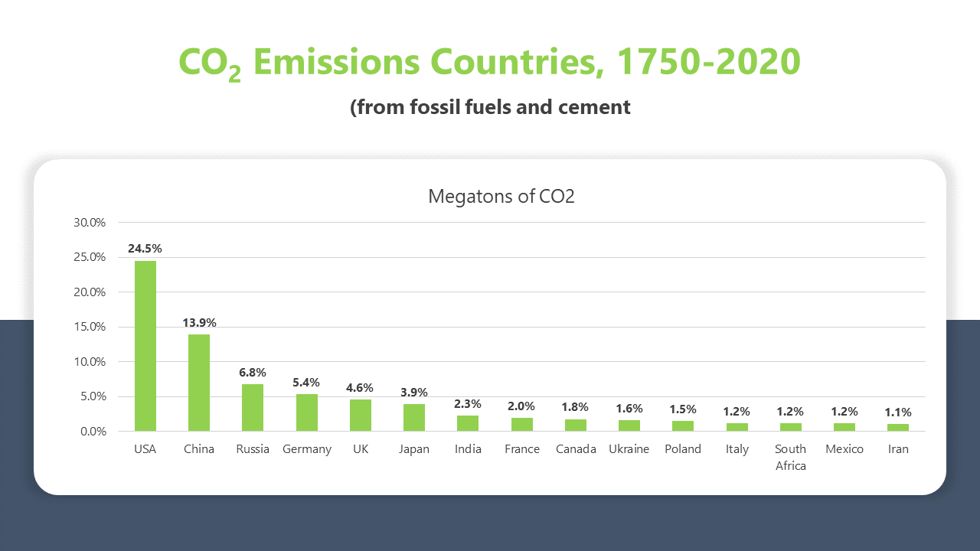Click the '4.6%' data label

click(361, 387)
